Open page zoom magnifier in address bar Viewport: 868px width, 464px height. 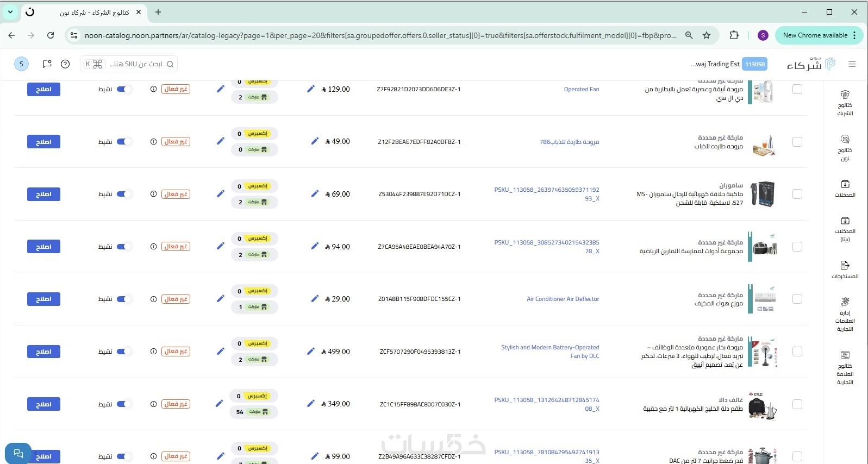(689, 35)
